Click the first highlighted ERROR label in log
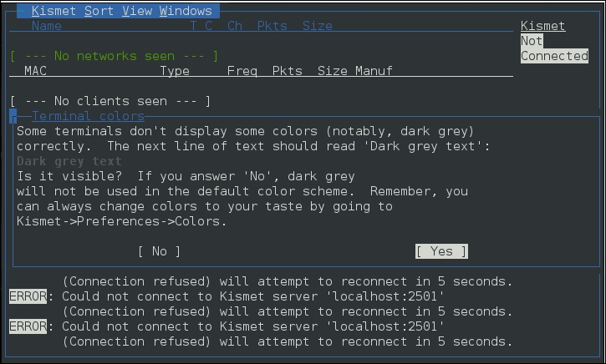This screenshot has height=364, width=606. tap(28, 296)
